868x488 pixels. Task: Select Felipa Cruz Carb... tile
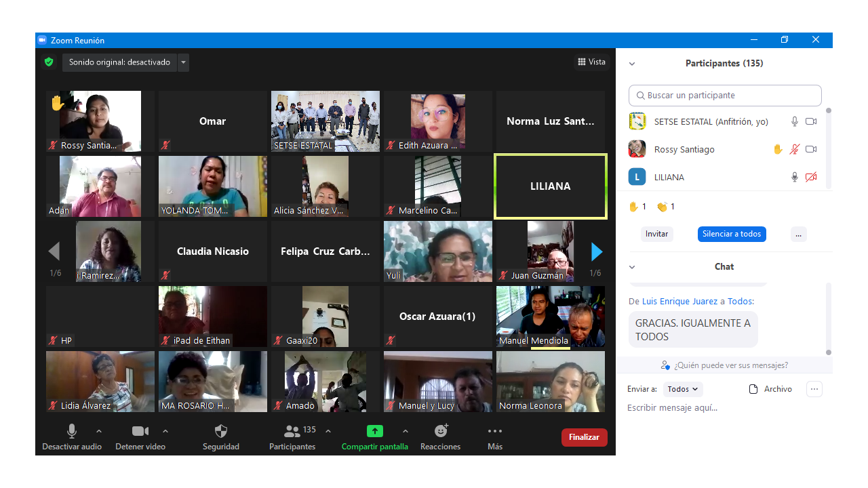click(x=325, y=251)
